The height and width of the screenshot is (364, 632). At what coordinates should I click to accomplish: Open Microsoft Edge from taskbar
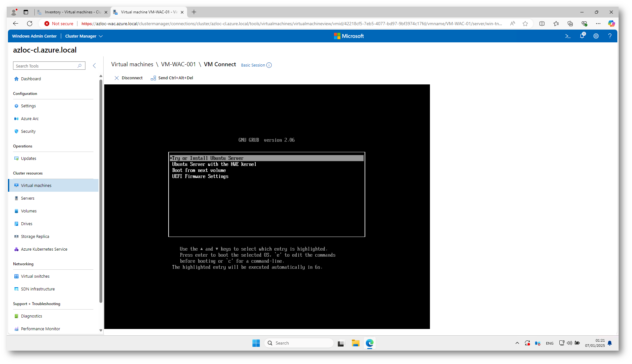point(369,343)
